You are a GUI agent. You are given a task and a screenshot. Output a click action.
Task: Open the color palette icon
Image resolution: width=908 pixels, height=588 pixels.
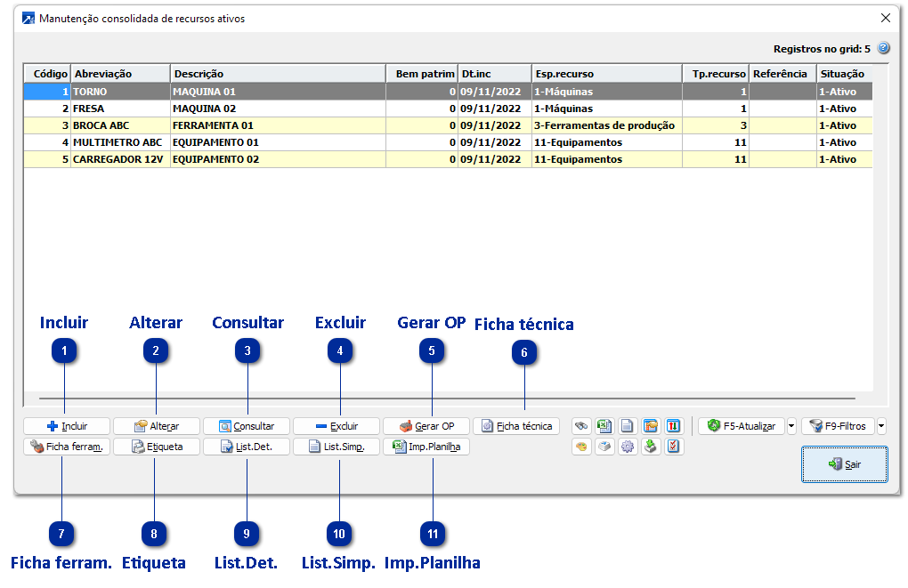pos(581,447)
